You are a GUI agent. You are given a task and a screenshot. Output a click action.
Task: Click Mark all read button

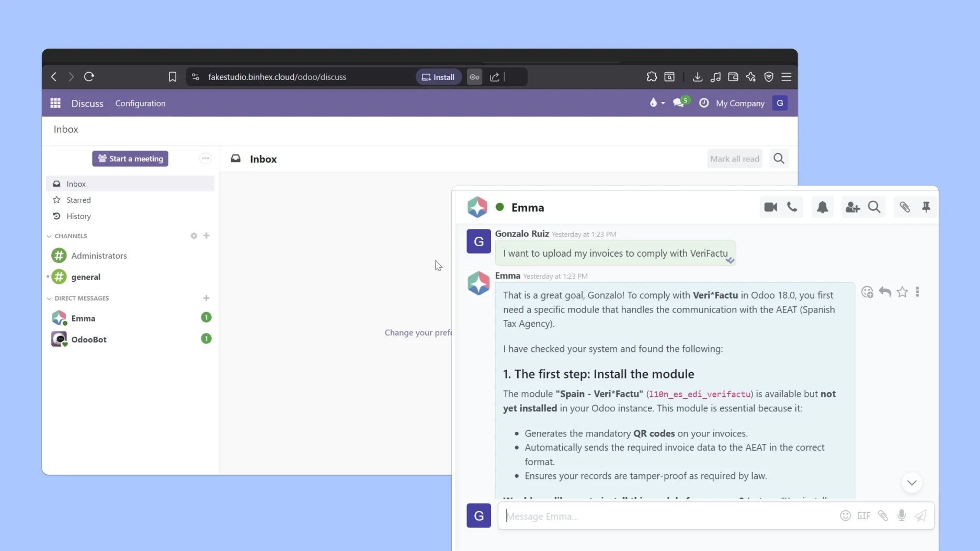pyautogui.click(x=734, y=159)
